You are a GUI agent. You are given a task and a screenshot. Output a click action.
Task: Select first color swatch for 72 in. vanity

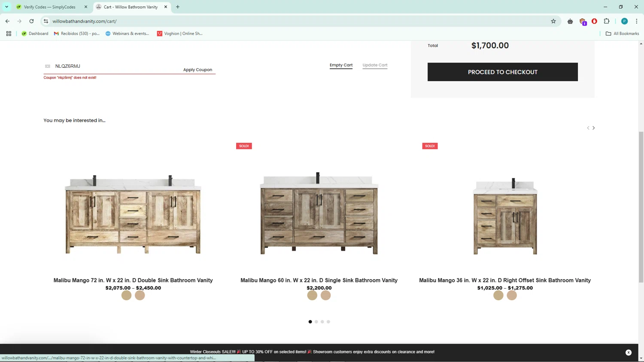coord(126,295)
